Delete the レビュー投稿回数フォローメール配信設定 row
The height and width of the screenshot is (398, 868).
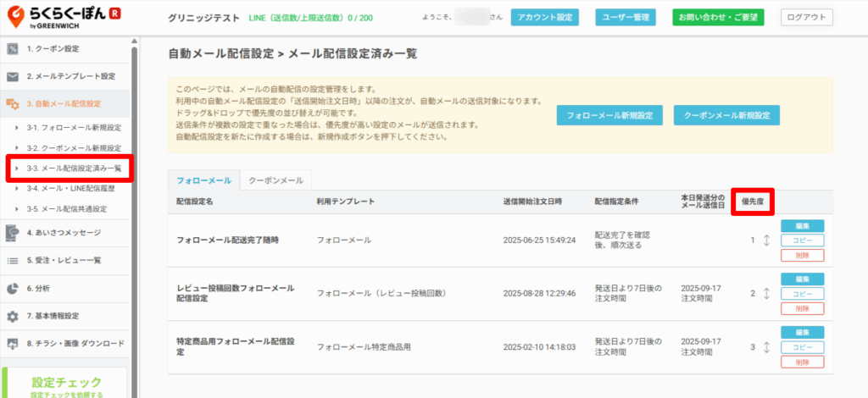(801, 308)
